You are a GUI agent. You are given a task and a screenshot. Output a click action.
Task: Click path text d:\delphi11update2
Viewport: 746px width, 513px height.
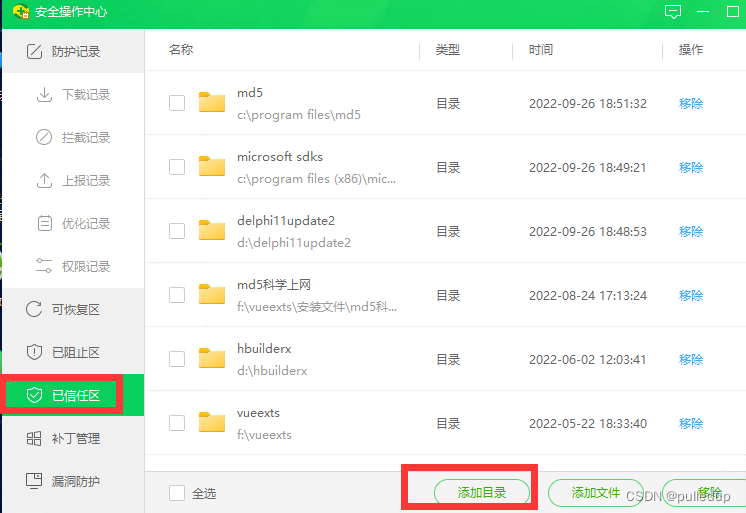coord(294,243)
